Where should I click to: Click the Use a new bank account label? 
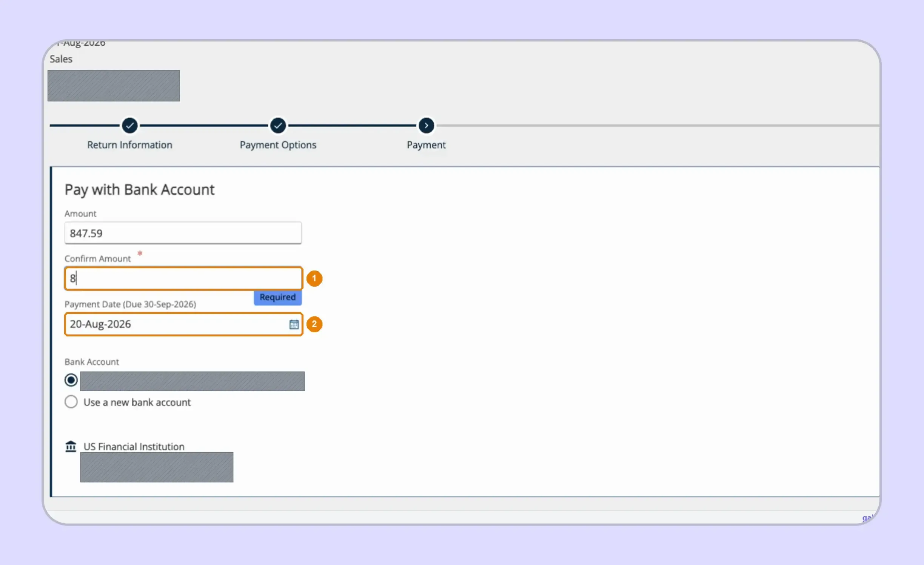pos(137,402)
